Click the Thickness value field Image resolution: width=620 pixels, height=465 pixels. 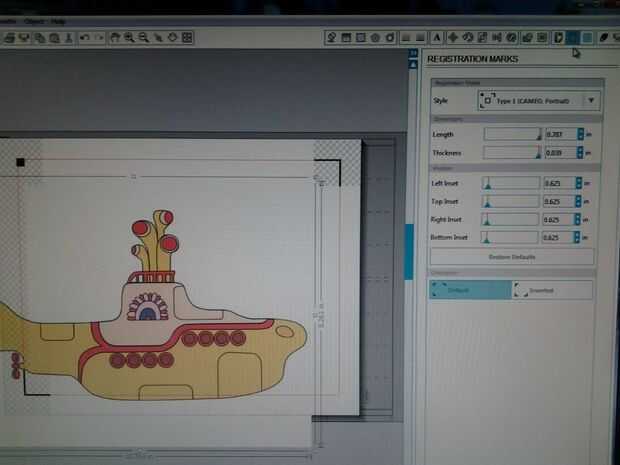[x=560, y=153]
